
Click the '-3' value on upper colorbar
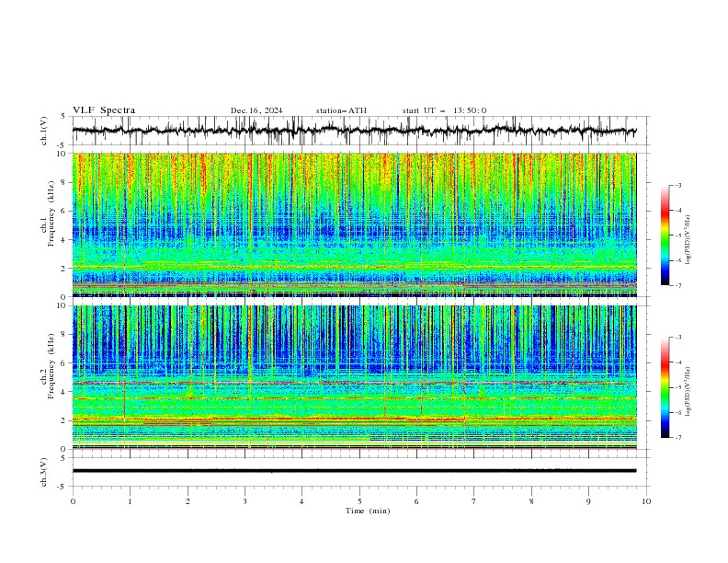coord(677,185)
